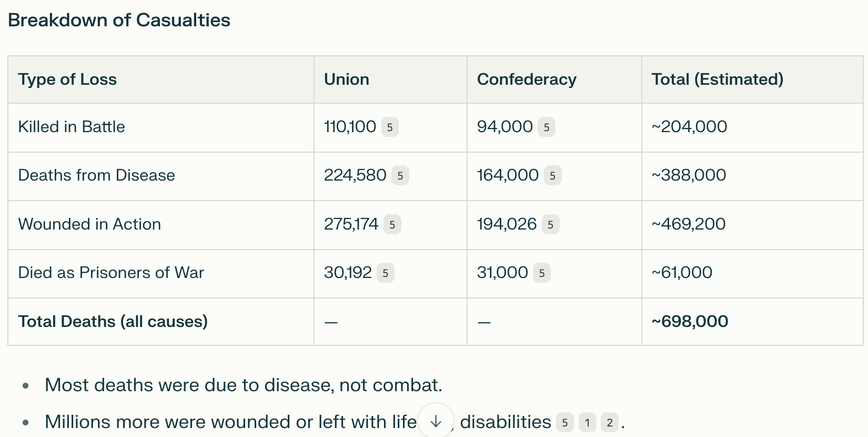Select the Union column header
868x437 pixels.
click(347, 80)
